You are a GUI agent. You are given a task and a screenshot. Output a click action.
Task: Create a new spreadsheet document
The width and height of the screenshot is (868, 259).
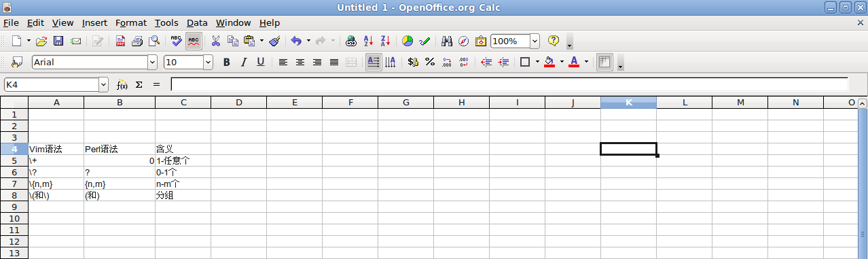(16, 41)
